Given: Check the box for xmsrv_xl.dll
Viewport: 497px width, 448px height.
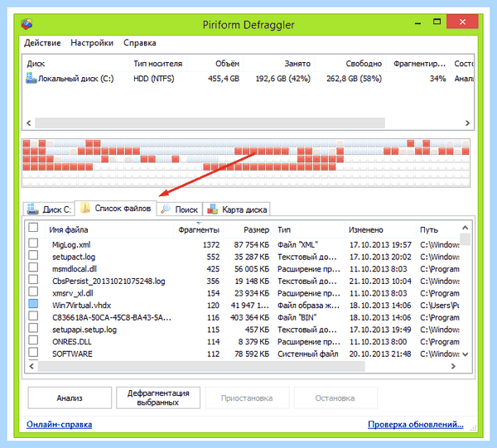Looking at the screenshot, I should (33, 291).
